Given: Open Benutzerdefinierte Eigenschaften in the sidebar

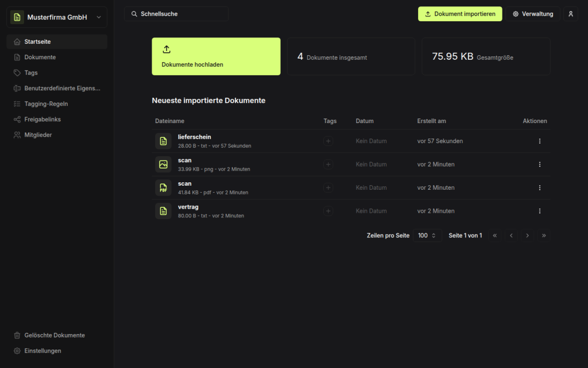Looking at the screenshot, I should click(x=57, y=88).
